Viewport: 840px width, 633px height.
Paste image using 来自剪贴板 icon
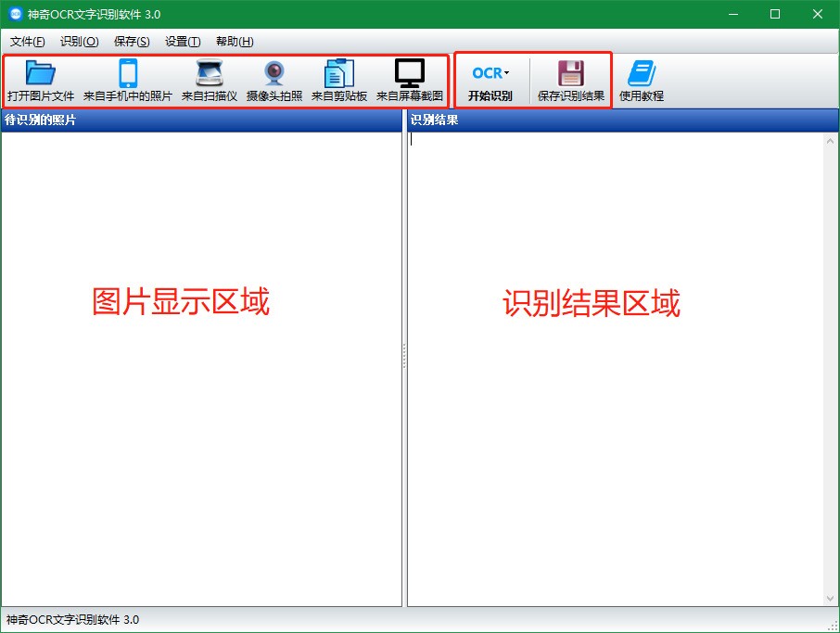[339, 81]
